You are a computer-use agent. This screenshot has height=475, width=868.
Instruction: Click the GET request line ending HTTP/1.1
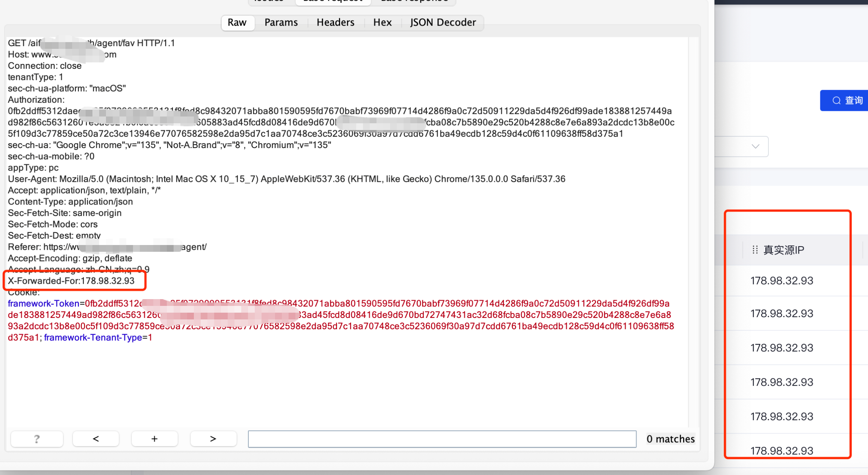pyautogui.click(x=91, y=43)
